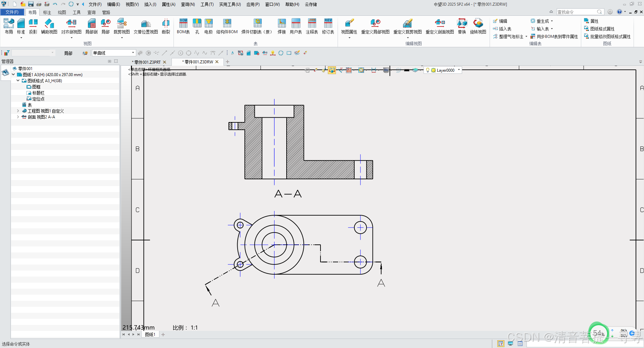Viewport: 644px width, 348px height.
Task: Click the 查找命令 search field
Action: [580, 12]
